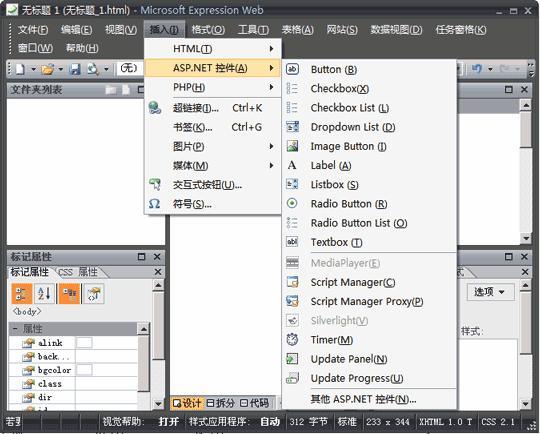Click the bgcolor color value box
Screen dimensions: 540x434
click(x=84, y=370)
